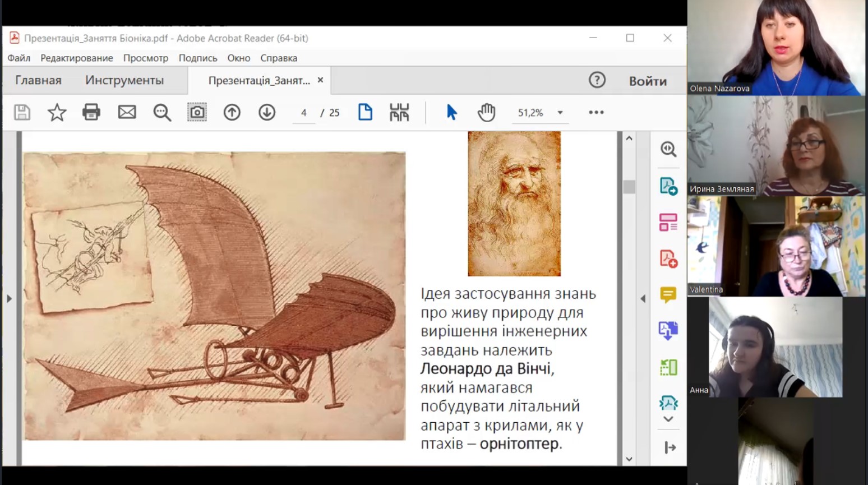The width and height of the screenshot is (868, 485).
Task: Collapse the right tools pane arrow
Action: [x=643, y=299]
